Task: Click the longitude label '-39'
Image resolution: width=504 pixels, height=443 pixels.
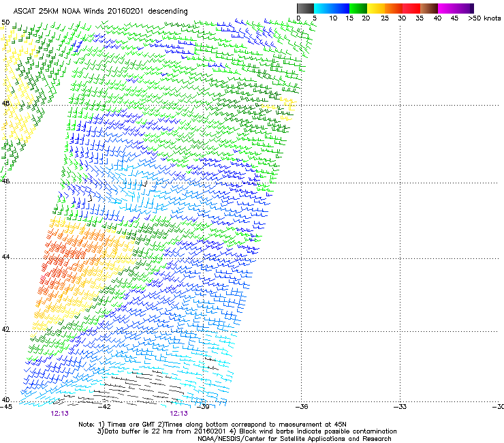Action: click(203, 407)
